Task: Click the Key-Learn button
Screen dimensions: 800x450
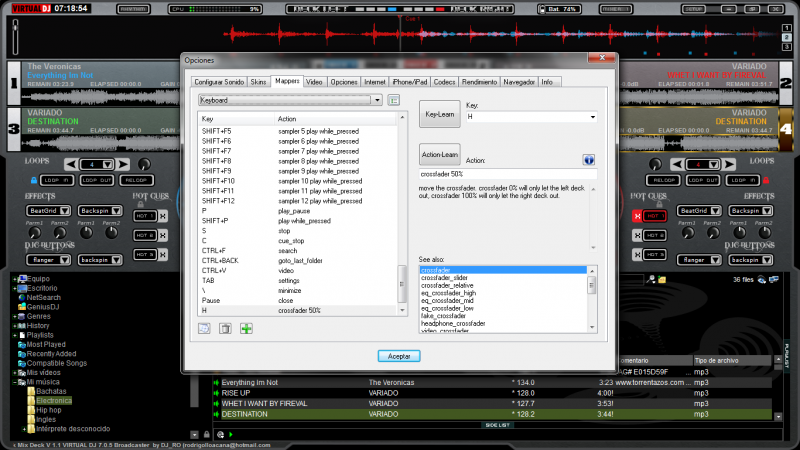Action: pos(439,114)
